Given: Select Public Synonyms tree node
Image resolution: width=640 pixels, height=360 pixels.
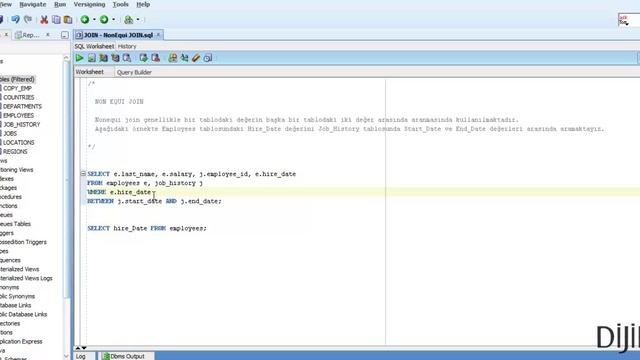Looking at the screenshot, I should [17, 296].
